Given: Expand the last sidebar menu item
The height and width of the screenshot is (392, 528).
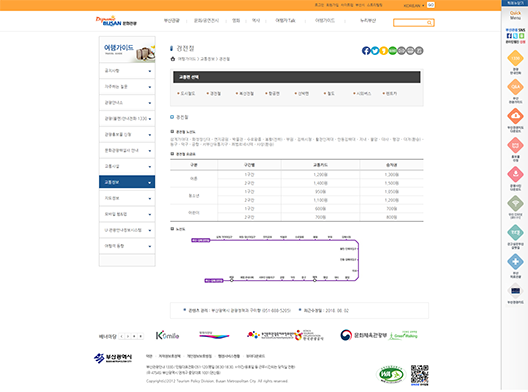Looking at the screenshot, I should 127,246.
